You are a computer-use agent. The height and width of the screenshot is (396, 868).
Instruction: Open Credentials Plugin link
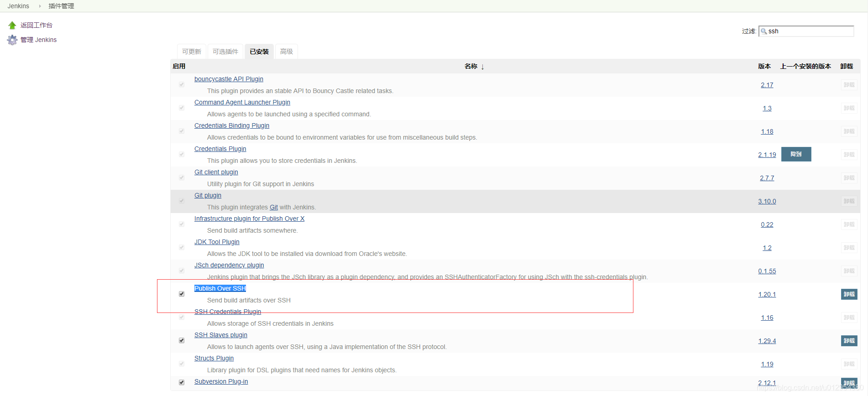220,149
